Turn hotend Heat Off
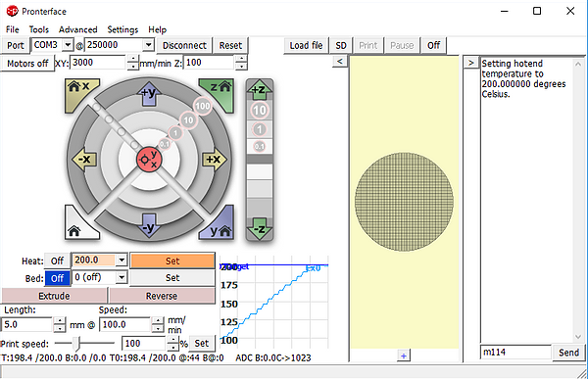Viewport: 588px width, 379px height. (x=57, y=261)
